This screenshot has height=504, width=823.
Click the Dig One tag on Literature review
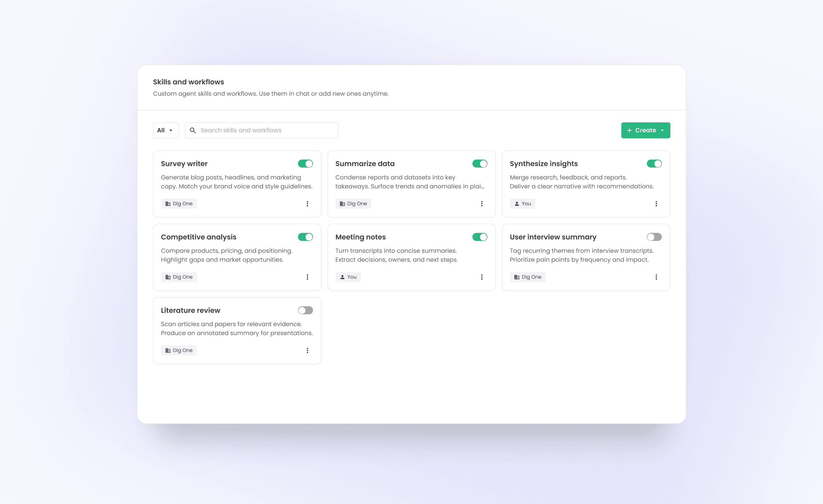click(179, 350)
